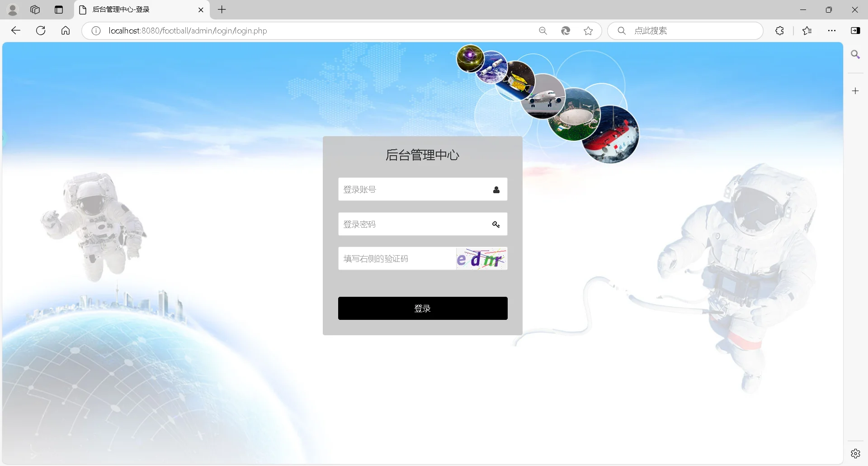Open the Favorites star in the address bar
Screen dimensions: 868x466
point(588,30)
